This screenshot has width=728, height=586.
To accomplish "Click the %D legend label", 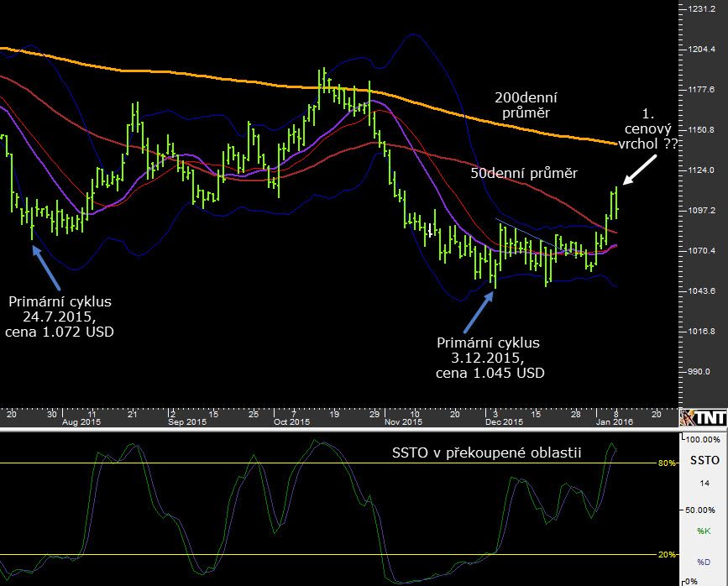I will 704,562.
